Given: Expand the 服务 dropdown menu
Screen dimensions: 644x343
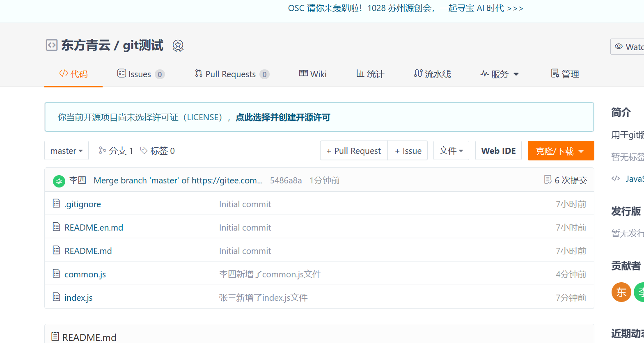Looking at the screenshot, I should tap(500, 74).
